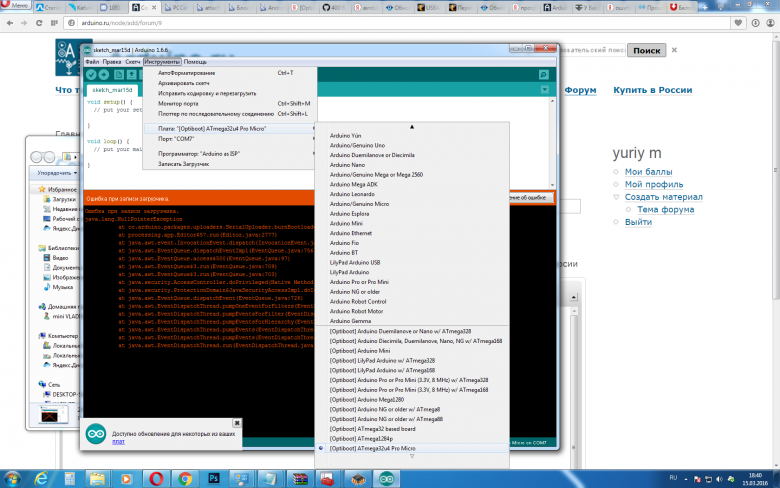Click the Verify checkmark button in Arduino toolbar
The width and height of the screenshot is (780, 488).
[91, 75]
